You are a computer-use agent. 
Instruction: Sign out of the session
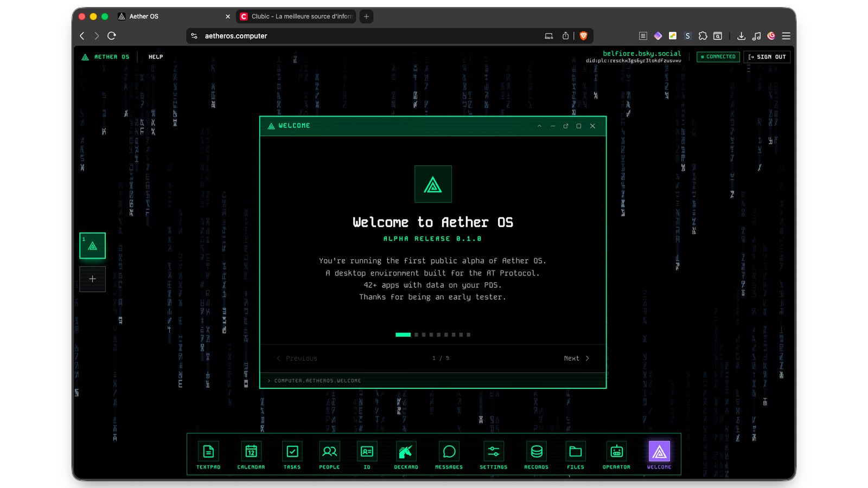pos(767,57)
